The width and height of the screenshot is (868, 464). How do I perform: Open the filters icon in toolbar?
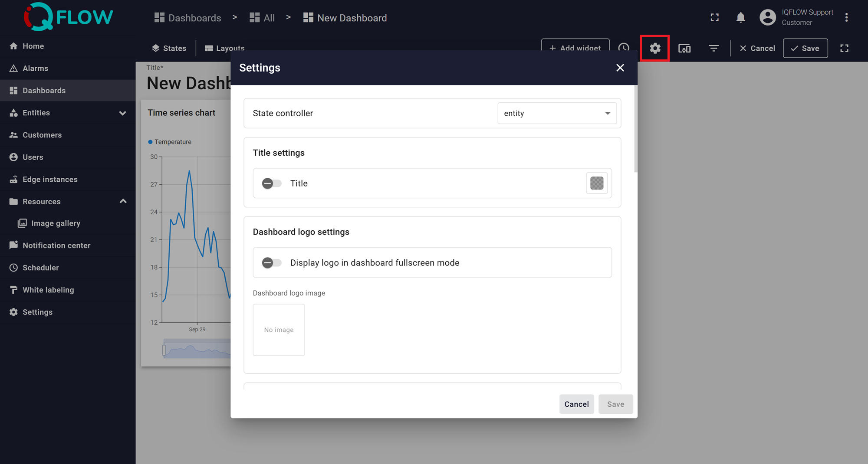[713, 48]
